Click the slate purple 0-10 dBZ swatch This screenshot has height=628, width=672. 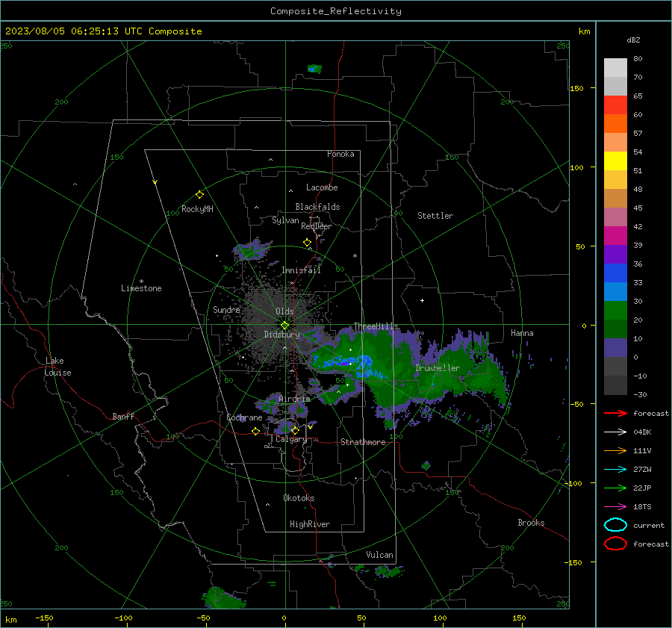(x=615, y=347)
